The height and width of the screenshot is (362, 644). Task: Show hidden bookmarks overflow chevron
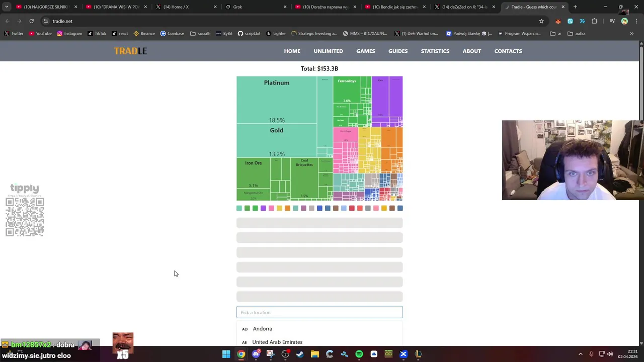[x=632, y=34]
